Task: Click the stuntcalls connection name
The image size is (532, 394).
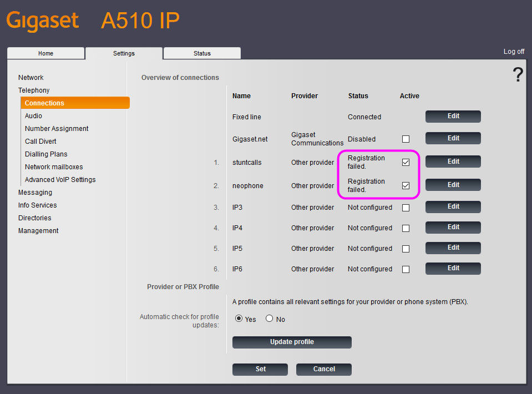Action: click(247, 163)
